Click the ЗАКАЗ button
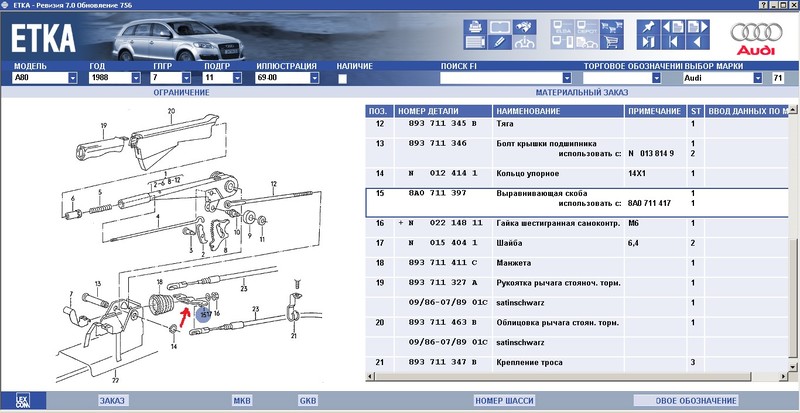 112,401
